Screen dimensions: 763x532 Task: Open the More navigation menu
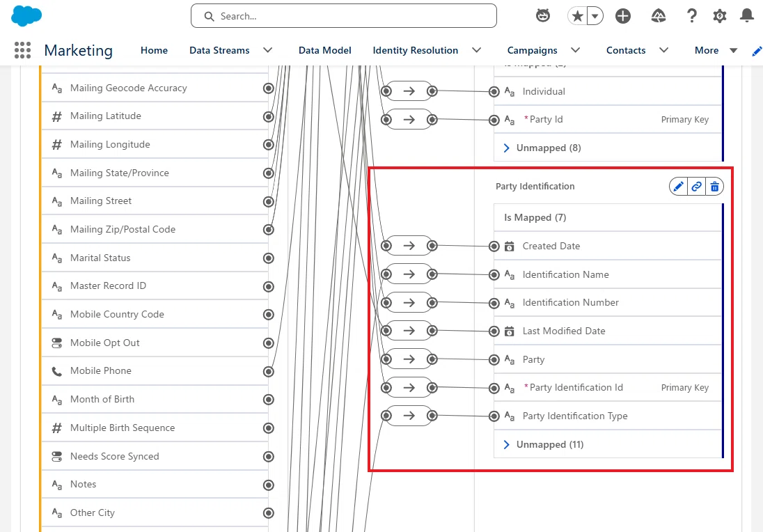click(716, 50)
